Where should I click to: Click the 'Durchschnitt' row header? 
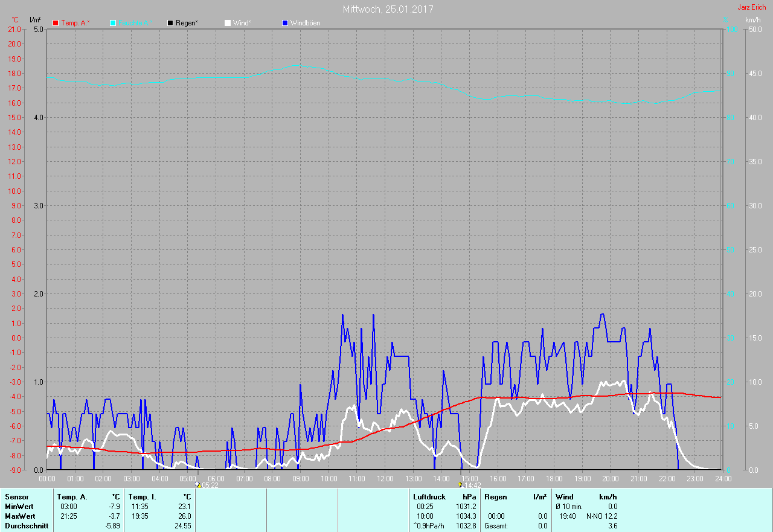coord(27,526)
